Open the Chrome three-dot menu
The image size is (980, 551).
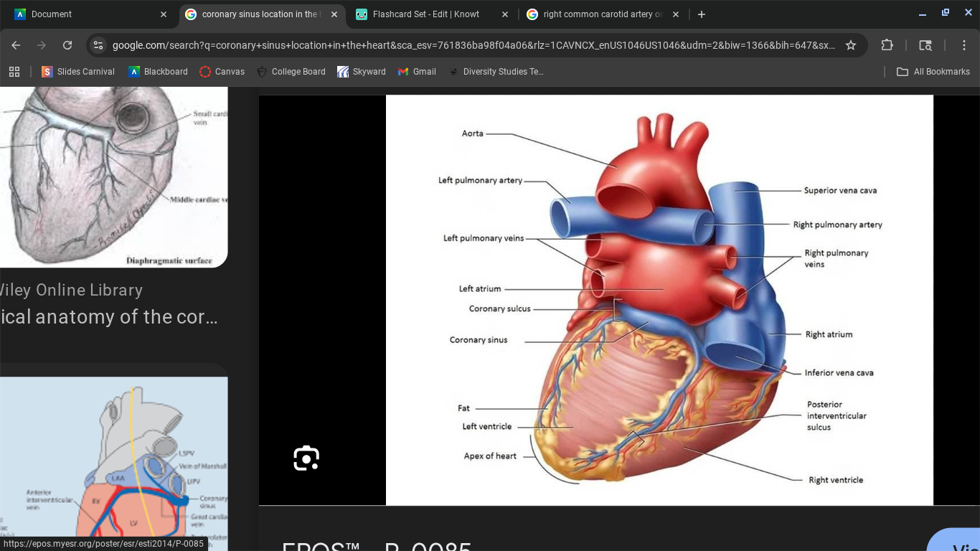(964, 45)
